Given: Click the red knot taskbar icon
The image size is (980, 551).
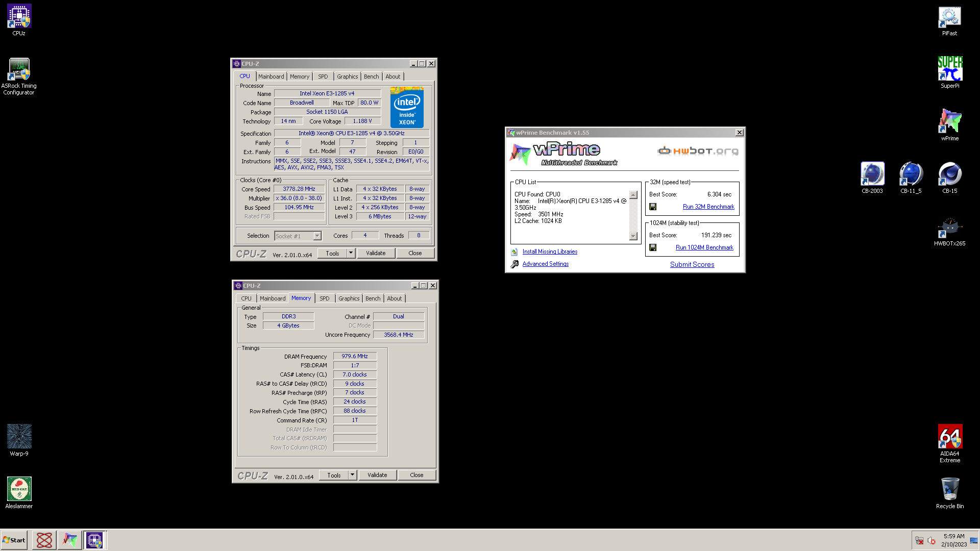Looking at the screenshot, I should (44, 540).
